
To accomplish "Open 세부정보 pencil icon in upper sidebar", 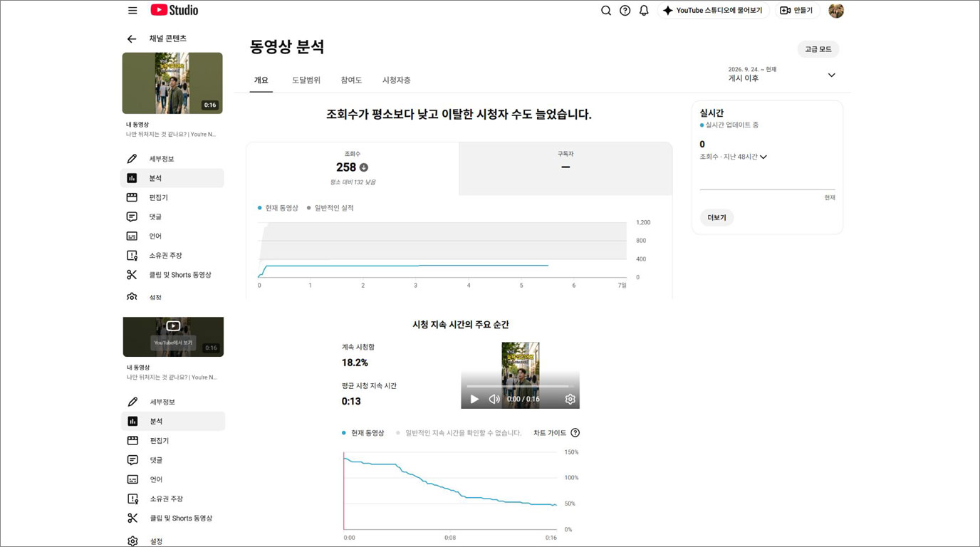I will coord(132,159).
